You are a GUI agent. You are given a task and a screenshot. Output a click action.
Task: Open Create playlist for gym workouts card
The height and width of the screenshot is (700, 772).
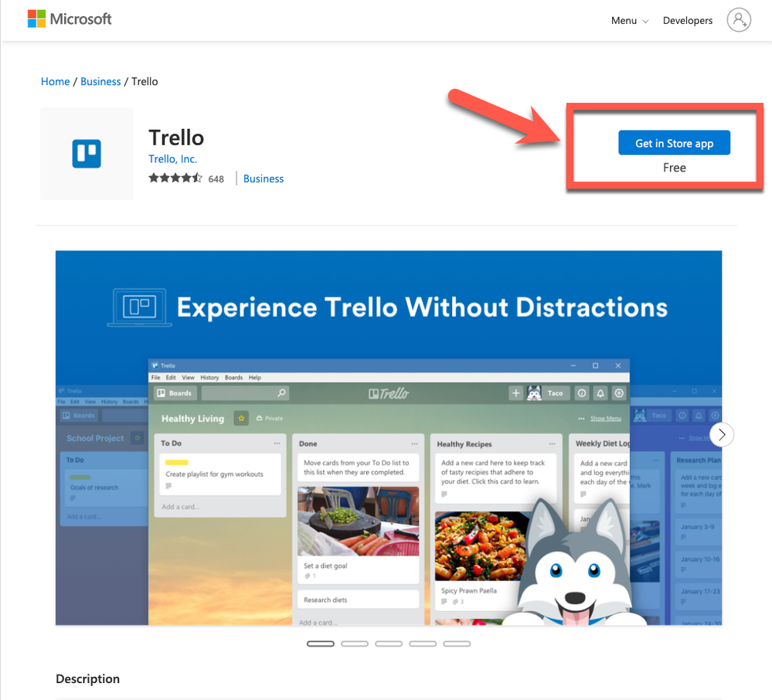click(x=220, y=474)
